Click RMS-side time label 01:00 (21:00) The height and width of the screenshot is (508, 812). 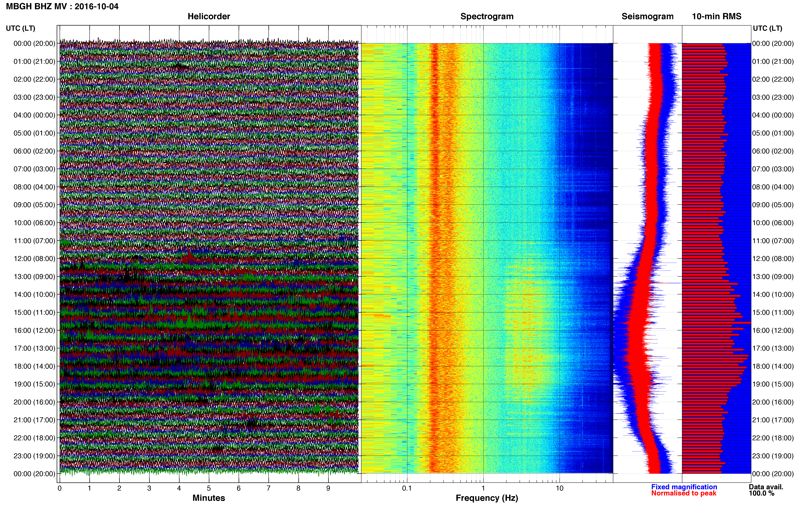(x=773, y=62)
